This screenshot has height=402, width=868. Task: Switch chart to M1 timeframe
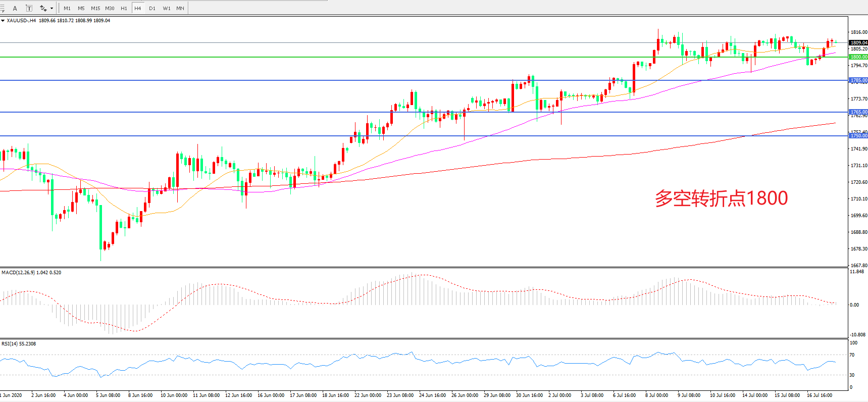pyautogui.click(x=67, y=8)
